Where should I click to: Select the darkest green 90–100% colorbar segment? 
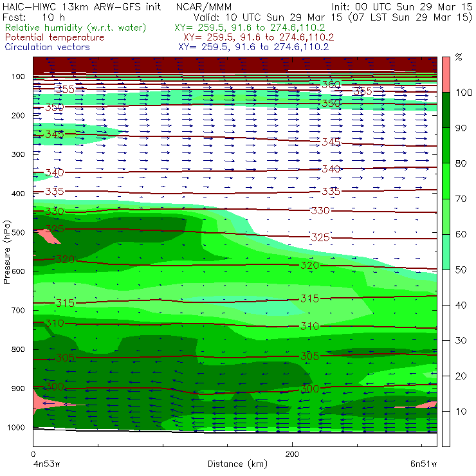[446, 110]
